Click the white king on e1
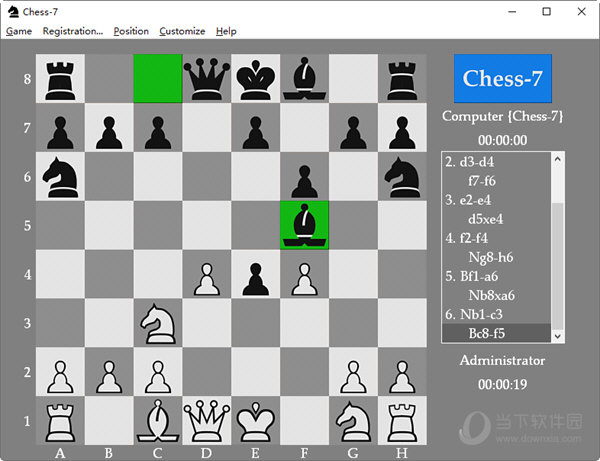 click(255, 420)
